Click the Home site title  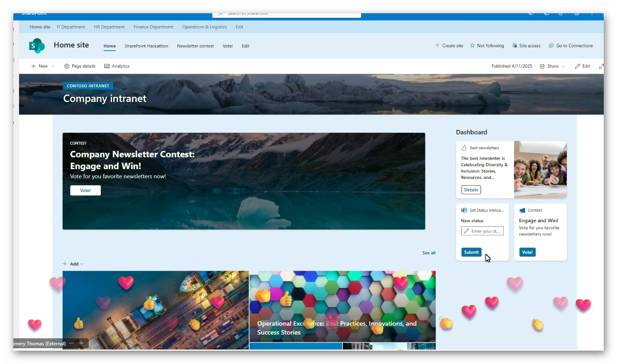pyautogui.click(x=71, y=45)
